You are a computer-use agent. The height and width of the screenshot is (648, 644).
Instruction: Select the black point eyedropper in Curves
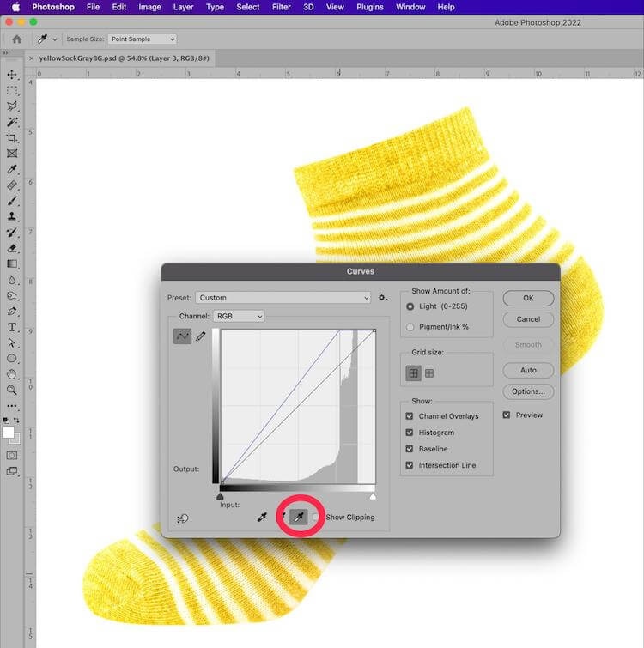point(263,517)
